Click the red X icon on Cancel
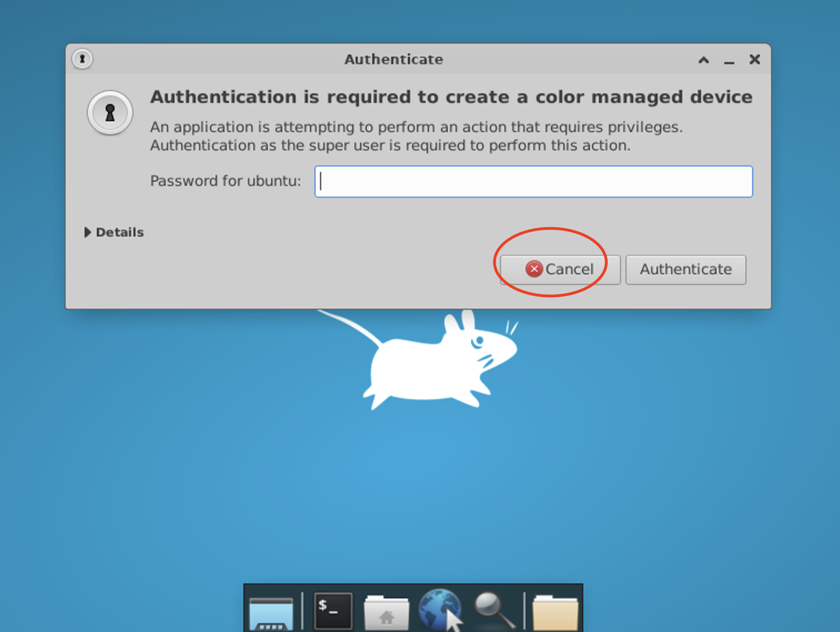 pyautogui.click(x=534, y=269)
